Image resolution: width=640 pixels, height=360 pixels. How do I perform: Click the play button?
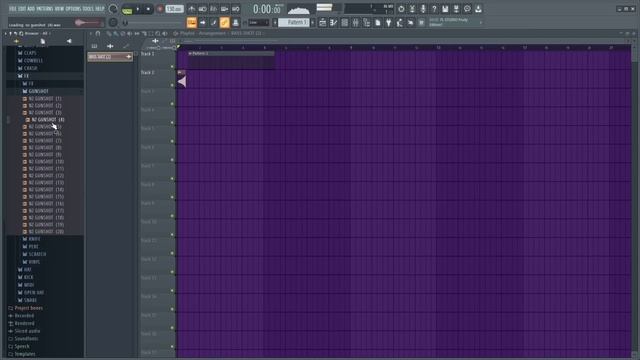click(x=138, y=9)
